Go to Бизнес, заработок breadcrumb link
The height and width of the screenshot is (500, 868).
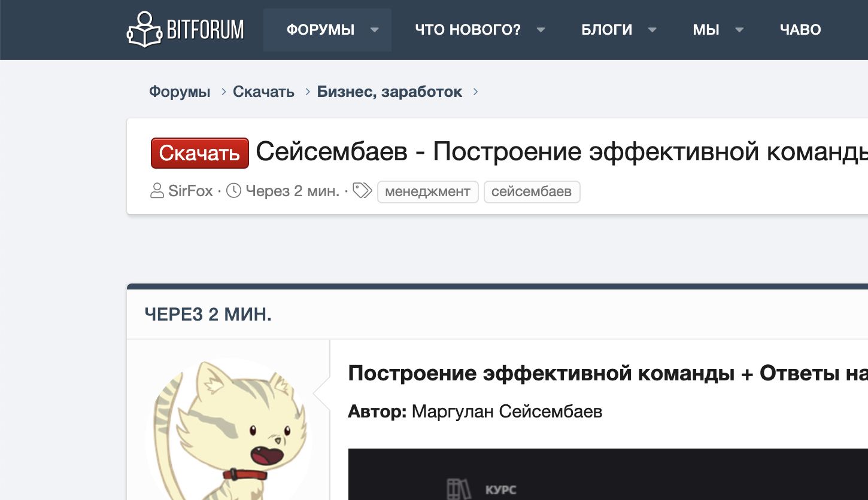coord(390,92)
